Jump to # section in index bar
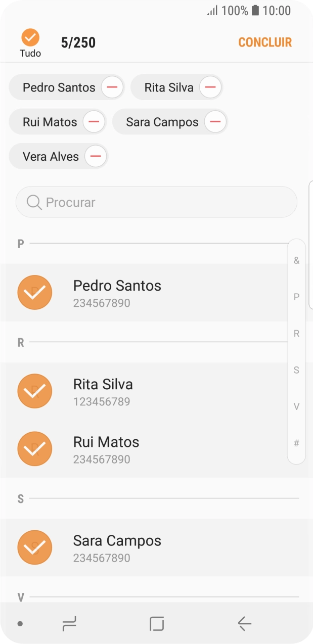313x644 pixels. [296, 443]
